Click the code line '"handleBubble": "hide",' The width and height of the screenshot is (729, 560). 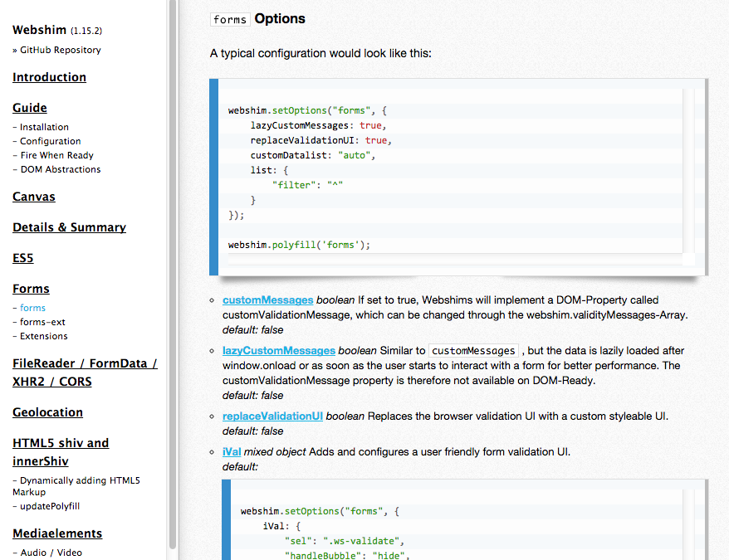[347, 555]
